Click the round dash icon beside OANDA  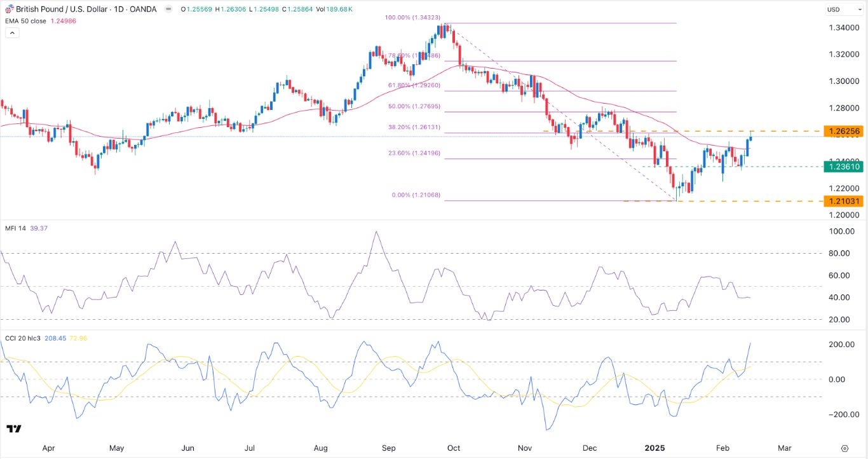pos(168,9)
